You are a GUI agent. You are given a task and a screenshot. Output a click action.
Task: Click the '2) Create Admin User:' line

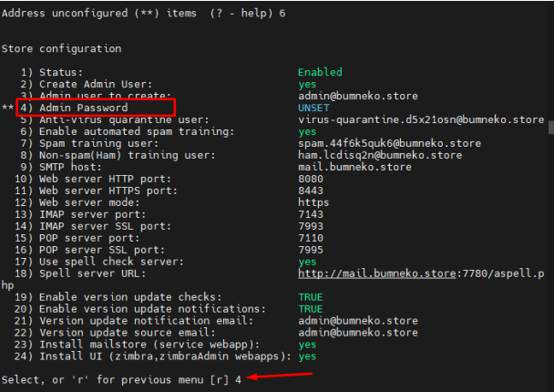click(x=87, y=84)
